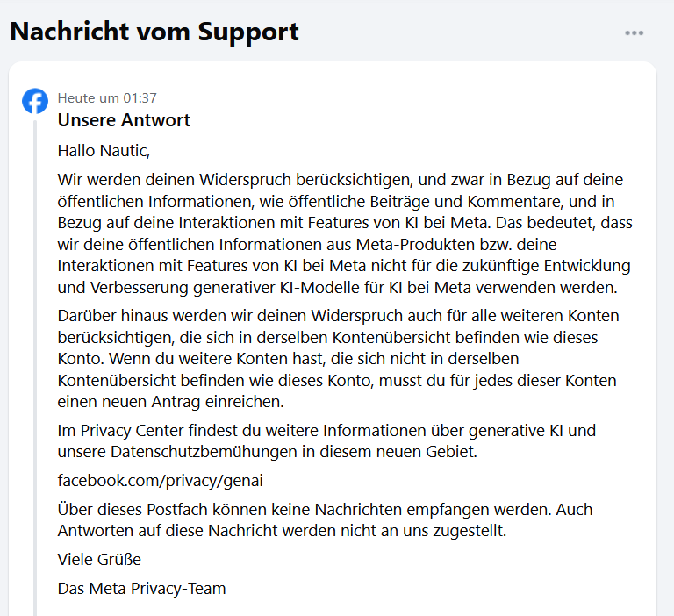Click the paragraph starting 'Wir werden deinen Widerspruch'
This screenshot has height=616, width=674.
point(345,233)
